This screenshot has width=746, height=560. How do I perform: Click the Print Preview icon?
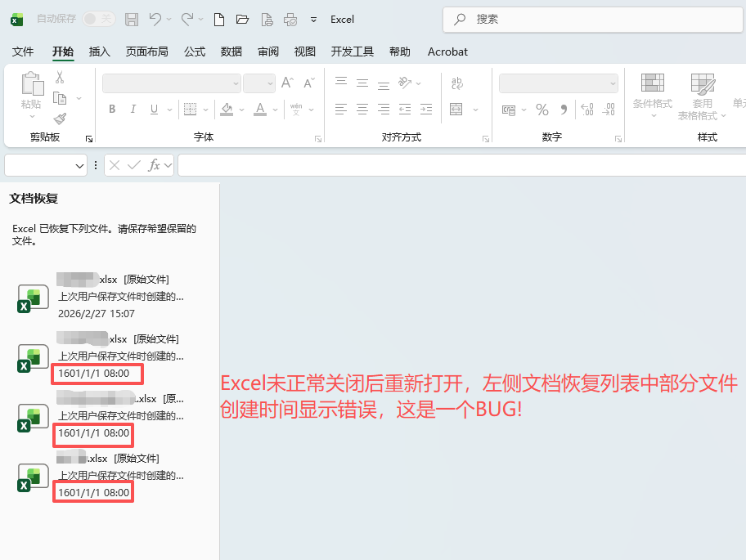coord(267,20)
